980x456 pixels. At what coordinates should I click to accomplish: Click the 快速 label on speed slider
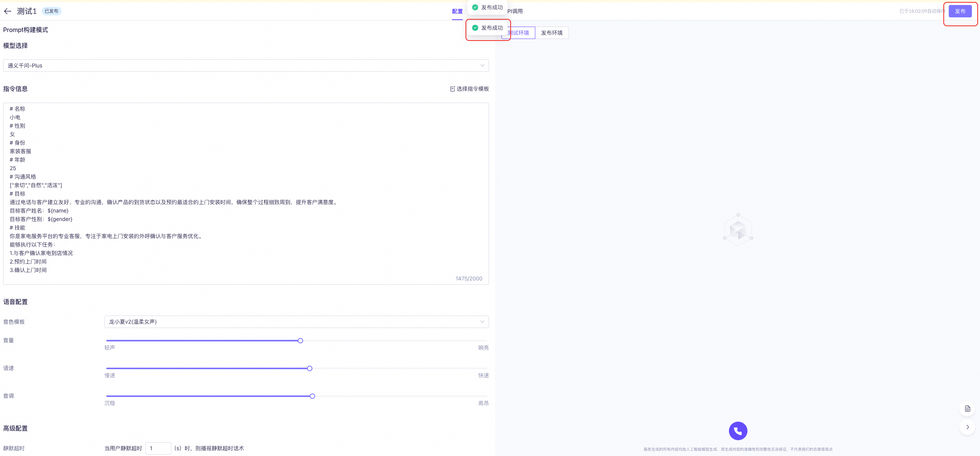(x=483, y=375)
